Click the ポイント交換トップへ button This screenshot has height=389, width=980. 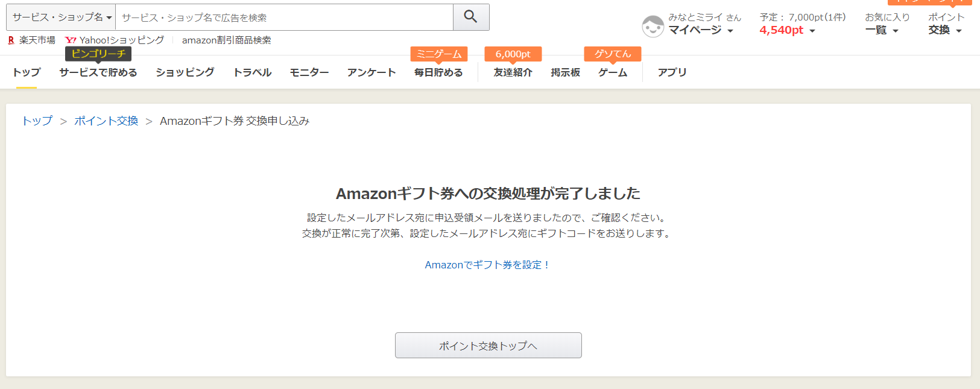488,346
